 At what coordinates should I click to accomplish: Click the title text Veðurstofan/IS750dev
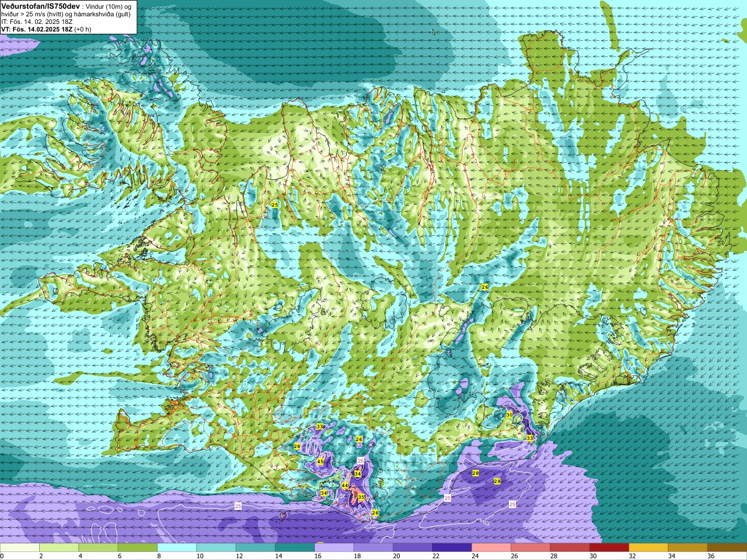[41, 6]
